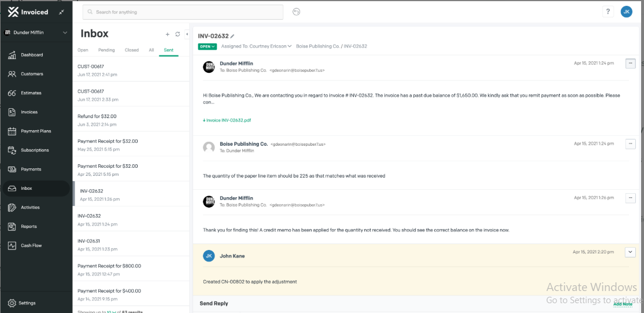Download Invoice INV-02632.pdf attachment

pos(227,120)
